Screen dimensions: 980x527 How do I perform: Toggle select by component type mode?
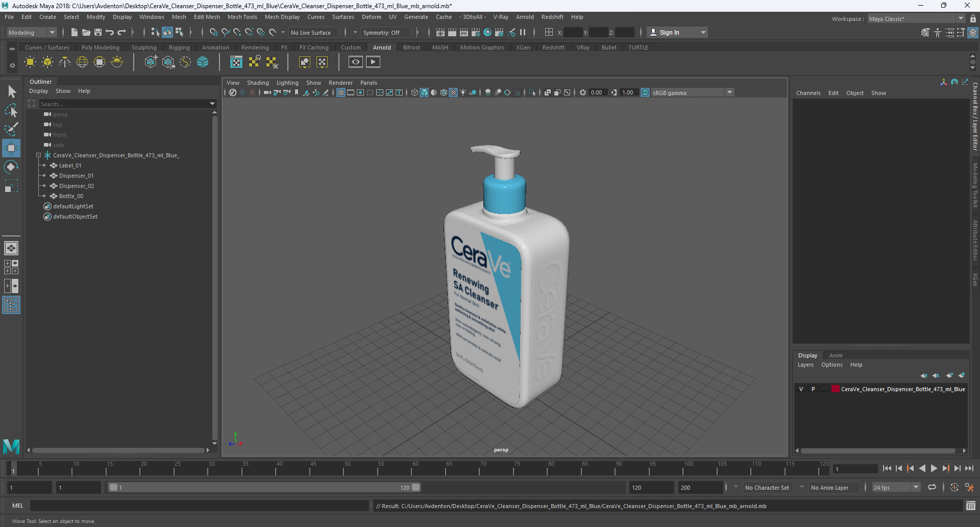[179, 32]
